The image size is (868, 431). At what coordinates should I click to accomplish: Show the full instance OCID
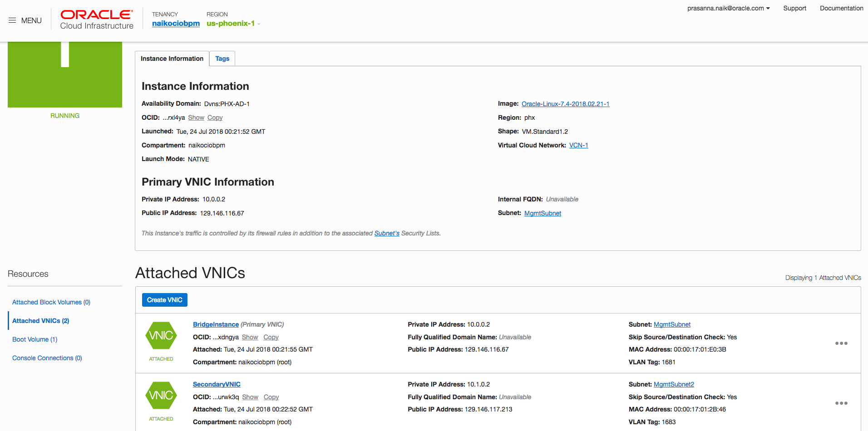pyautogui.click(x=196, y=118)
